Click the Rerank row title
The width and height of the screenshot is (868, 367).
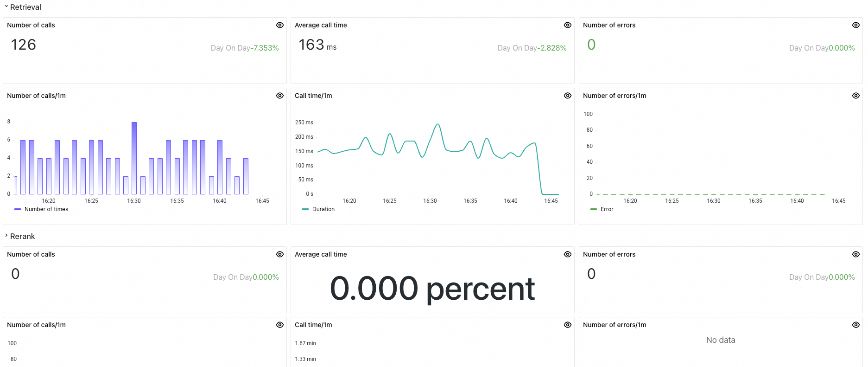click(x=23, y=236)
